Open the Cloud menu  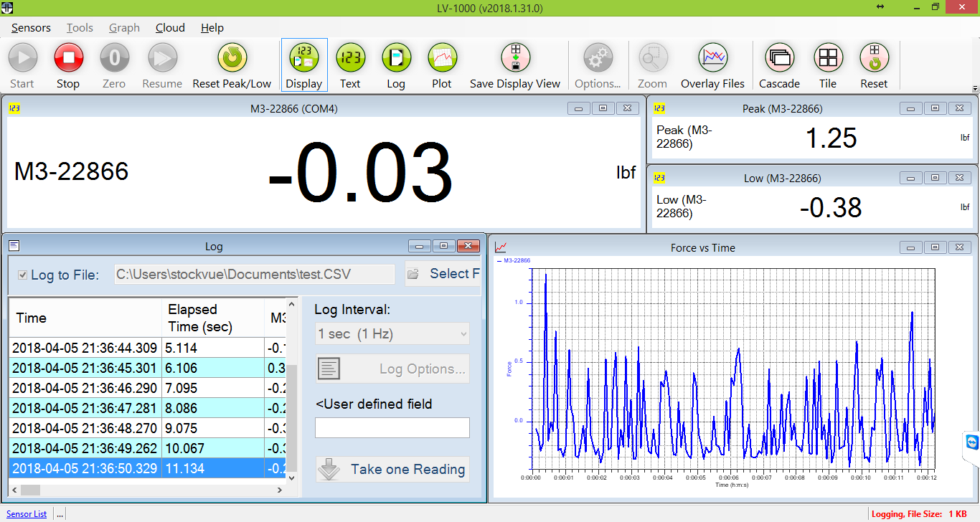point(169,27)
